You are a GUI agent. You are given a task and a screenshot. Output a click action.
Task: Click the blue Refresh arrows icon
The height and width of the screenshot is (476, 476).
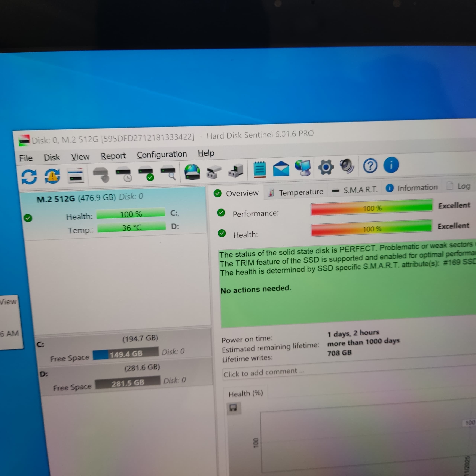[x=29, y=177]
